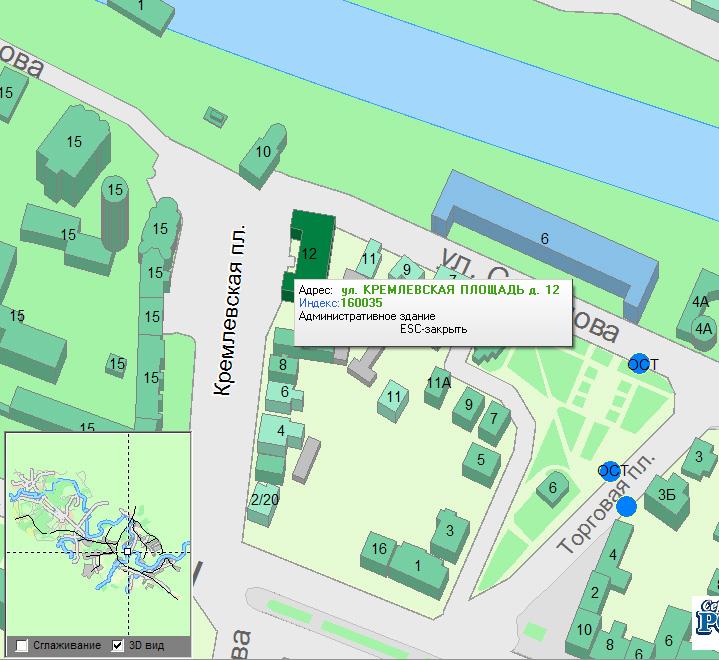Enable the Сглаживание checkbox
Viewport: 719px width, 660px height.
pyautogui.click(x=23, y=645)
